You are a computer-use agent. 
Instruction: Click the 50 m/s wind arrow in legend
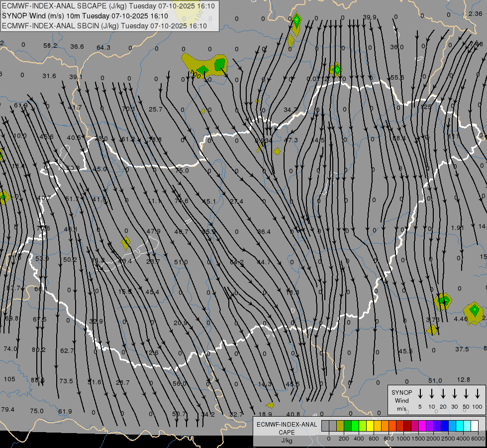[x=466, y=394]
